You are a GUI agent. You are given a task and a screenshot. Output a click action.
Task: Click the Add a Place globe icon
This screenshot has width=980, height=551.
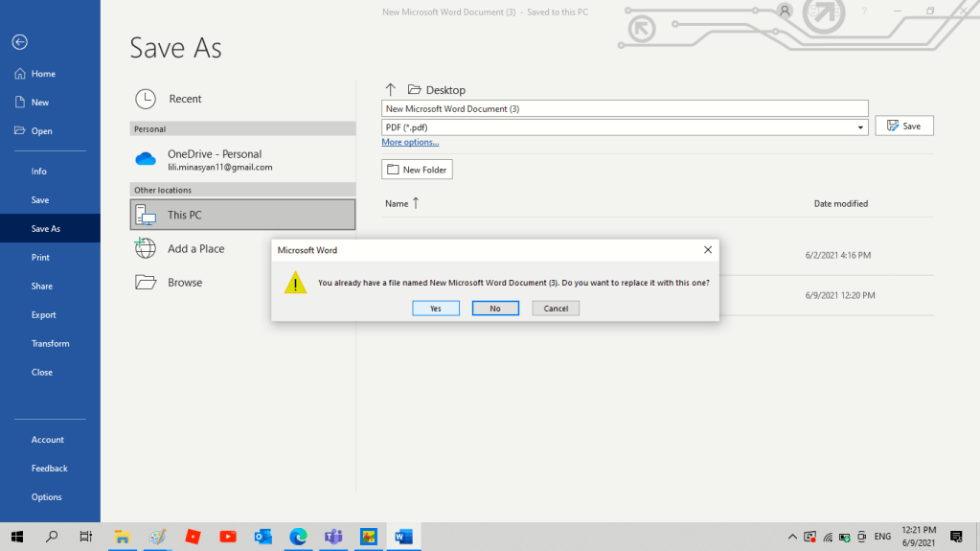tap(146, 248)
